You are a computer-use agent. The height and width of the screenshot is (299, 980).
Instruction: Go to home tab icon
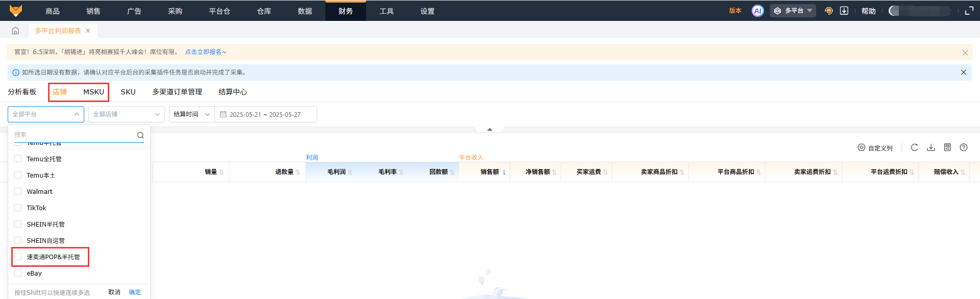pyautogui.click(x=15, y=31)
